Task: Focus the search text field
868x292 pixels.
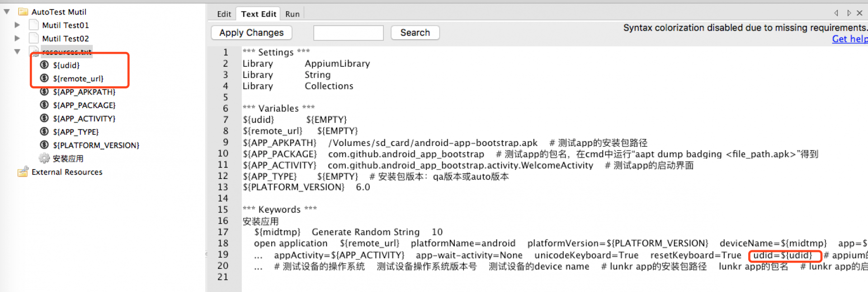Action: pyautogui.click(x=348, y=33)
